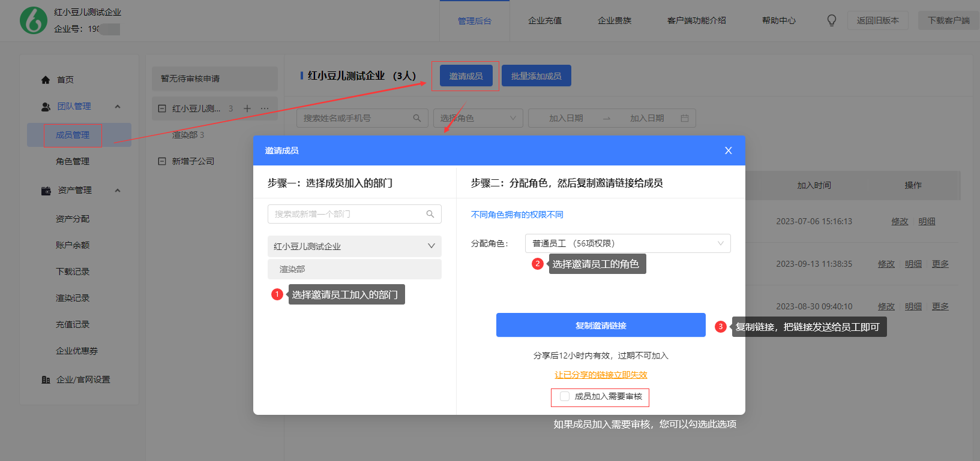Click 让已分享的链接立即失效 link
The image size is (980, 461).
click(x=601, y=375)
